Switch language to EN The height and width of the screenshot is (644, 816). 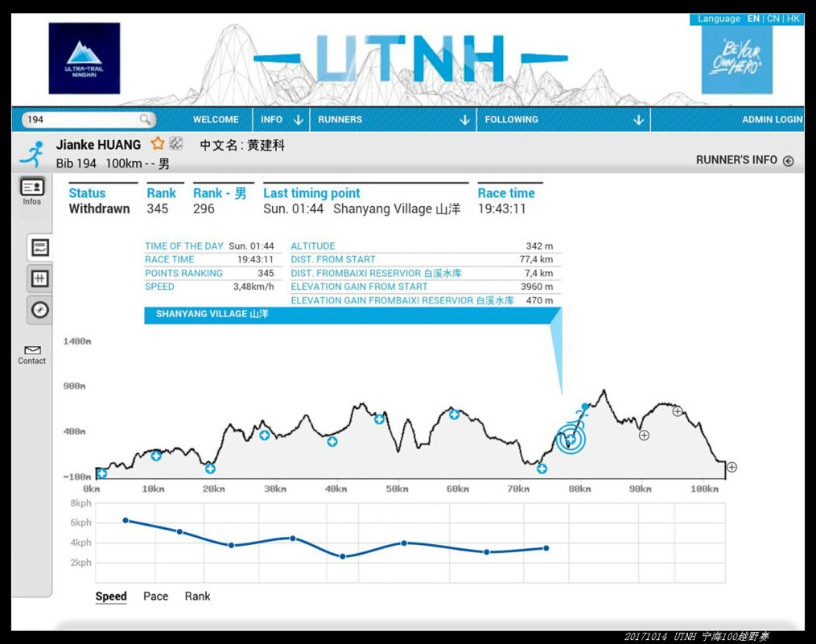(753, 19)
